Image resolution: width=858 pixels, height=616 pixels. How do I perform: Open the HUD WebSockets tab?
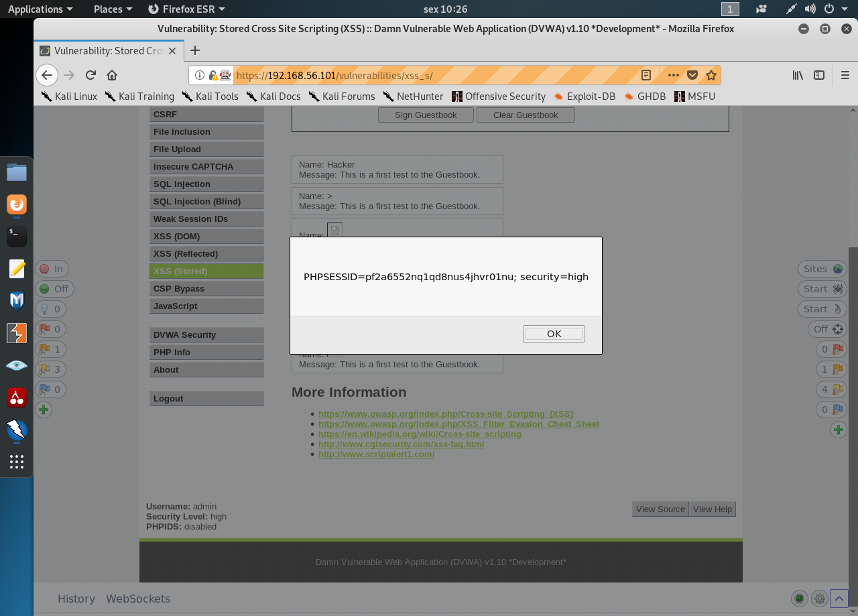138,599
